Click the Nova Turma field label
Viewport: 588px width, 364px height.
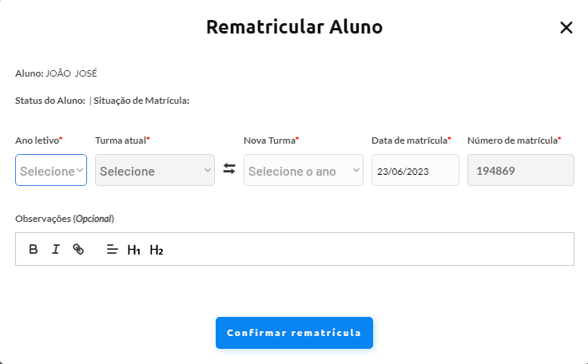271,140
